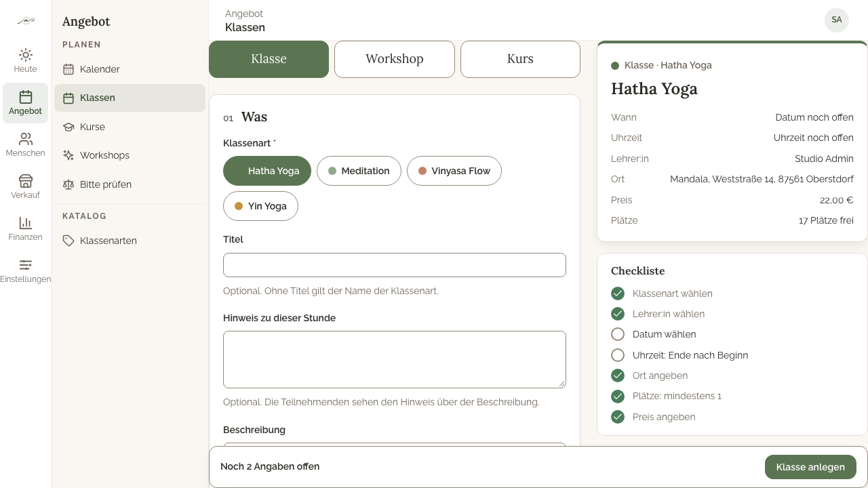Screen dimensions: 868x488
Task: Focus the Titel input field
Action: 395,265
